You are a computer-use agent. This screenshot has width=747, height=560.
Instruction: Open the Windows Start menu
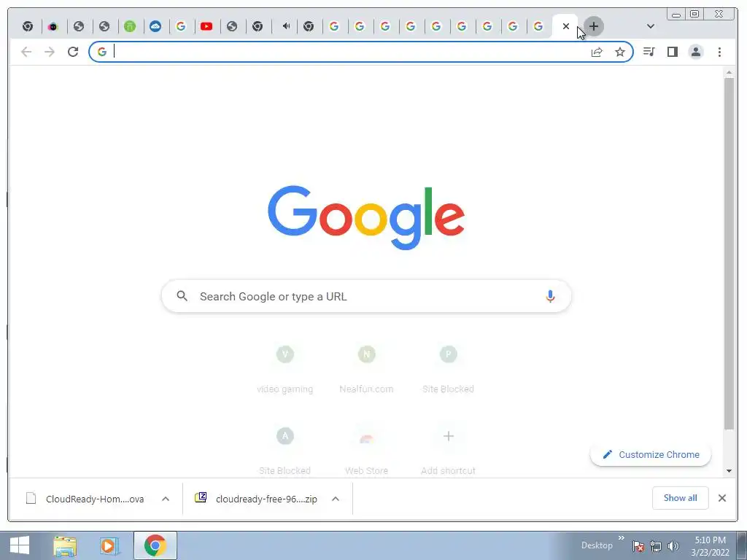(19, 545)
